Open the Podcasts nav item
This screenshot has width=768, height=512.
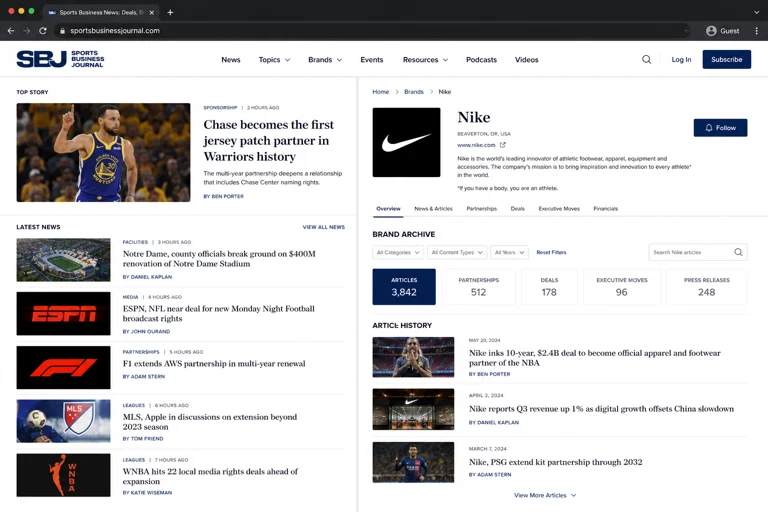[x=481, y=60]
